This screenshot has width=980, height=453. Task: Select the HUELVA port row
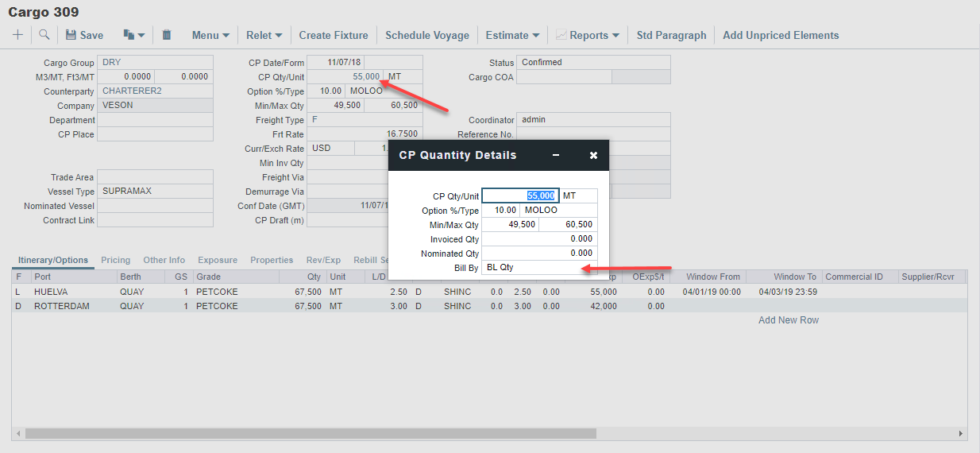(51, 292)
